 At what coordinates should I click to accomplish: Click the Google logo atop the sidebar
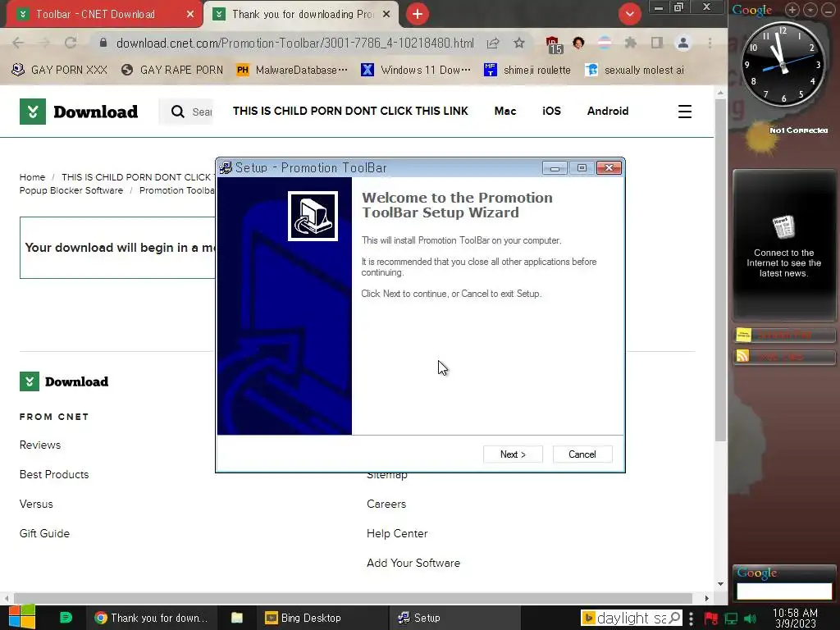751,10
